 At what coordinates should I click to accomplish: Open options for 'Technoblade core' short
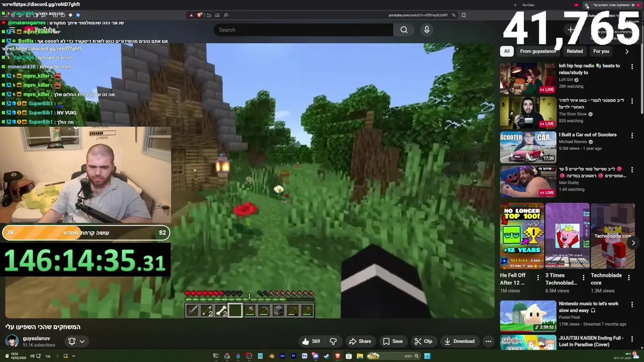point(628,277)
